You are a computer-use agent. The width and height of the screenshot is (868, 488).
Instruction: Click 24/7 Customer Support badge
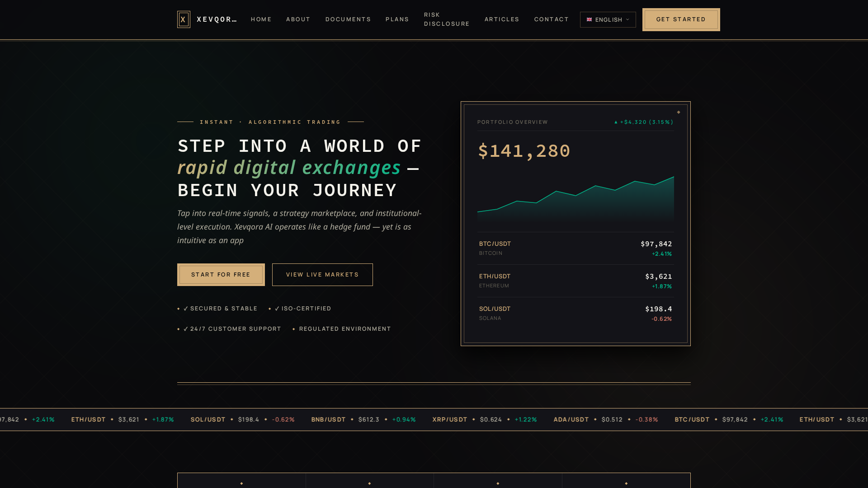click(x=229, y=329)
